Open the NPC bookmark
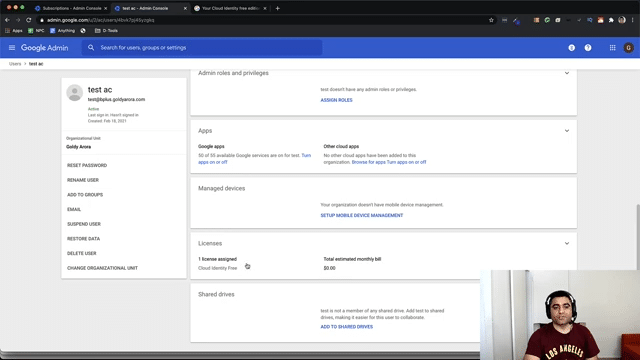640x360 pixels. coord(36,31)
